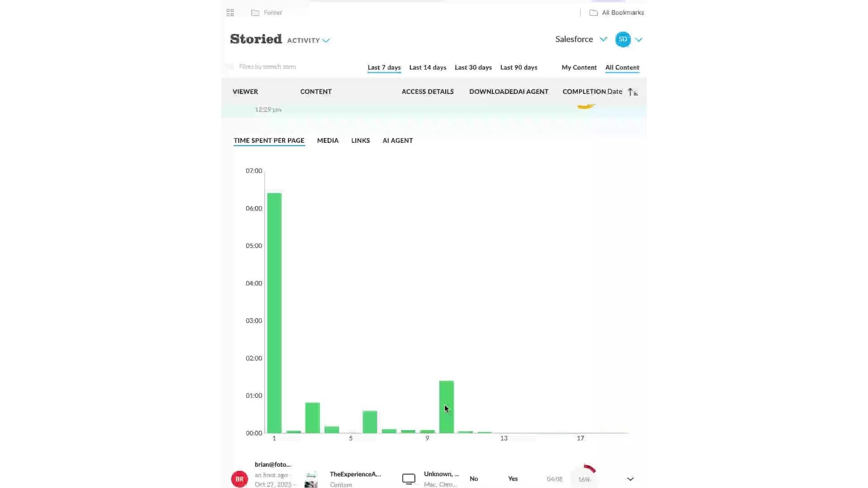The image size is (868, 488).
Task: Click the filter by search term field
Action: point(268,66)
